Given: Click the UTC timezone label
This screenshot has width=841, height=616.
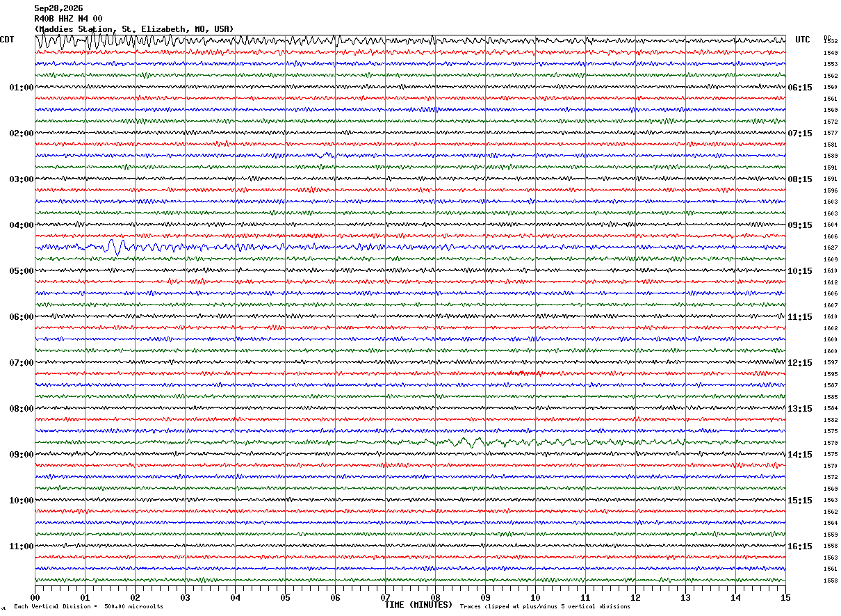Looking at the screenshot, I should pos(803,40).
